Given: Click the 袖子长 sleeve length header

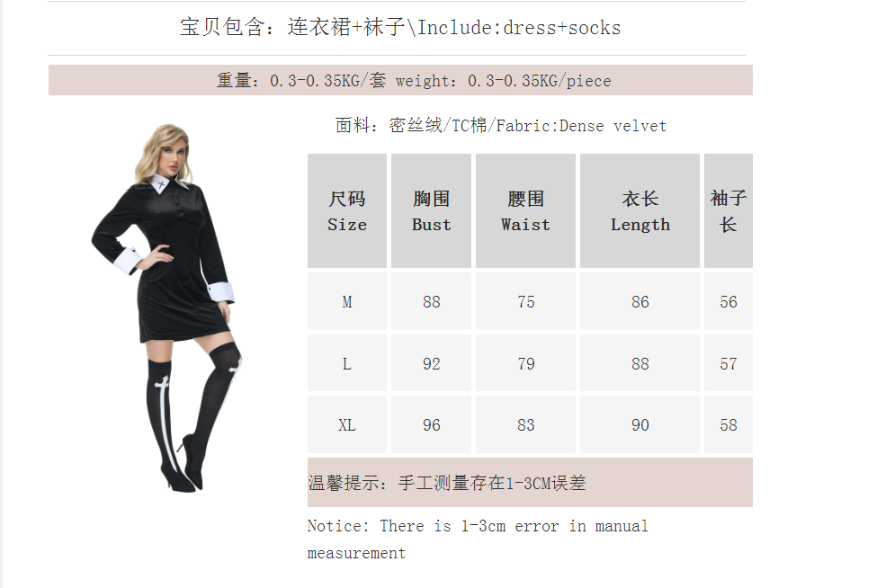Looking at the screenshot, I should (729, 210).
